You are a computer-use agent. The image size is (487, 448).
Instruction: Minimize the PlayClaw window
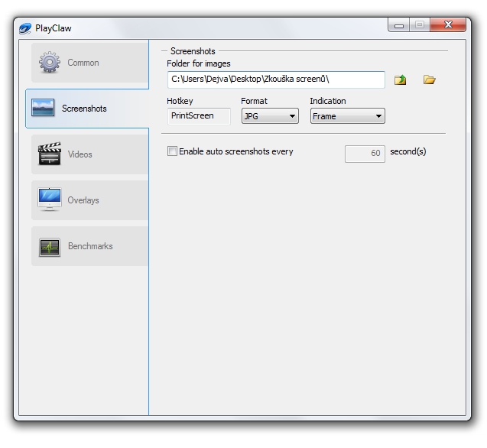[398, 25]
